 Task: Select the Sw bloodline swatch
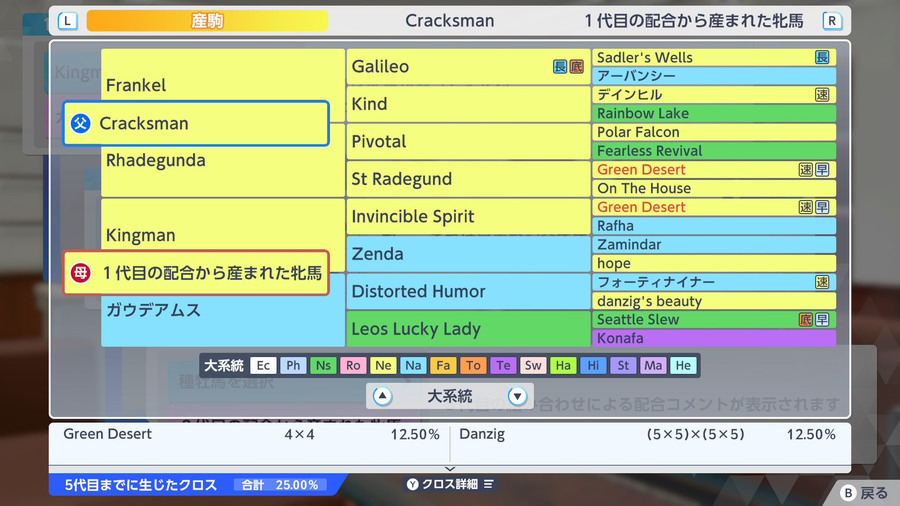[533, 365]
